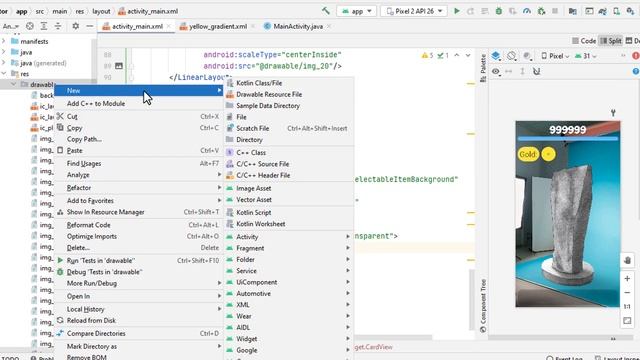
Task: Select opened file target icon in the project panel
Action: pyautogui.click(x=30, y=26)
